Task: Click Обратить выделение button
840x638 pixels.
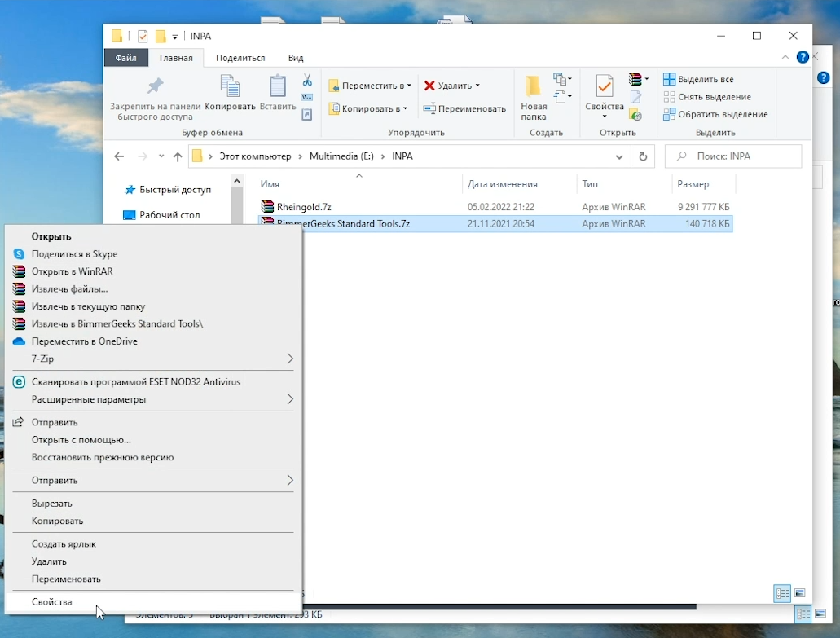Action: [x=715, y=115]
